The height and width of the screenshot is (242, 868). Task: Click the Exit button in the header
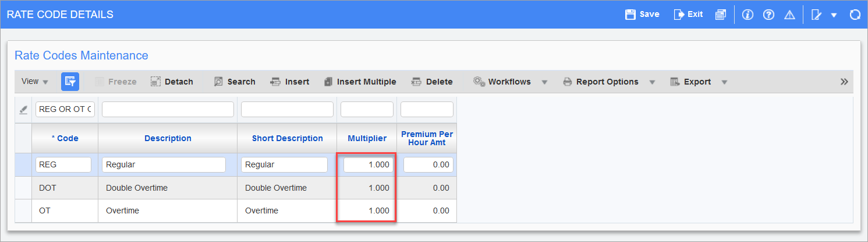(688, 15)
